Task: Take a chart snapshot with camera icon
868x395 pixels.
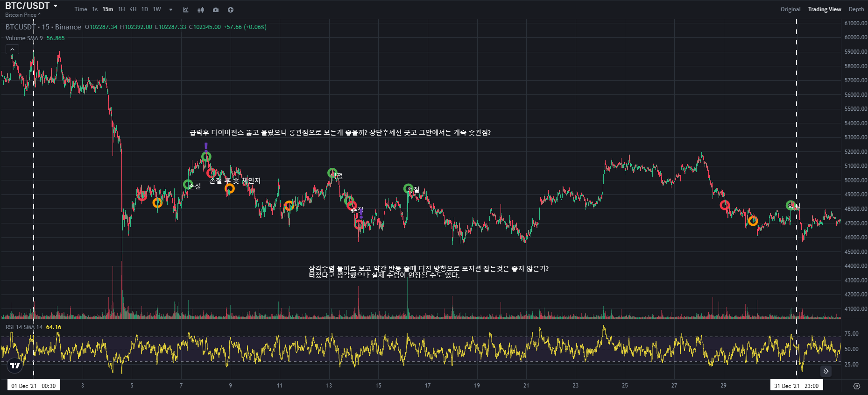Action: [x=216, y=10]
